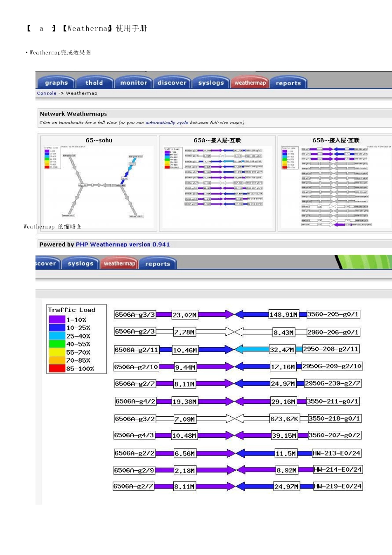This screenshot has height=555, width=392.
Task: Open the PHP Weathermap version 0.941 link
Action: pyautogui.click(x=123, y=244)
